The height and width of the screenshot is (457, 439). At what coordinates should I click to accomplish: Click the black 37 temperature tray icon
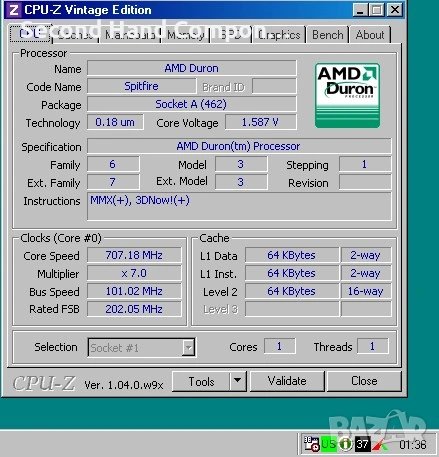(x=362, y=444)
